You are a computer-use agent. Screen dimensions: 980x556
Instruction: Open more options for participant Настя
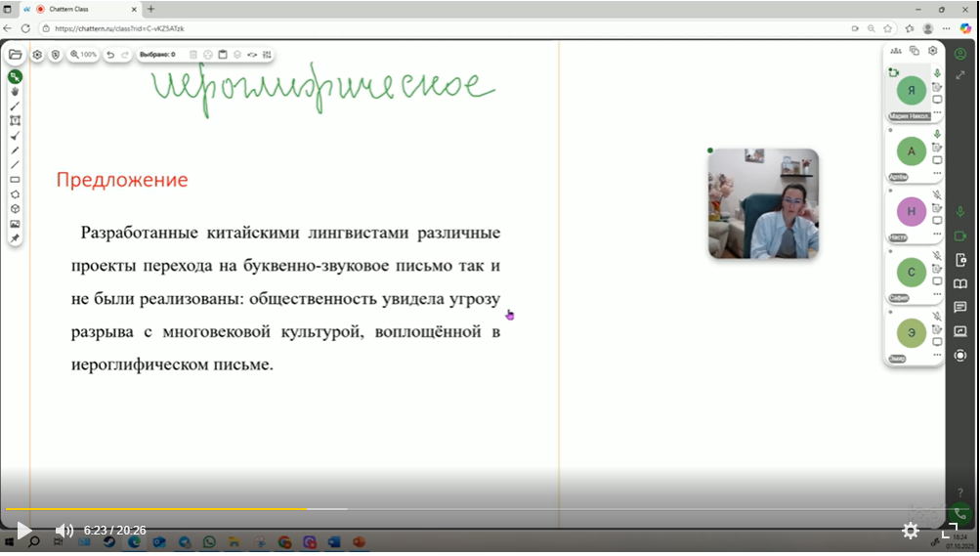[x=937, y=234]
